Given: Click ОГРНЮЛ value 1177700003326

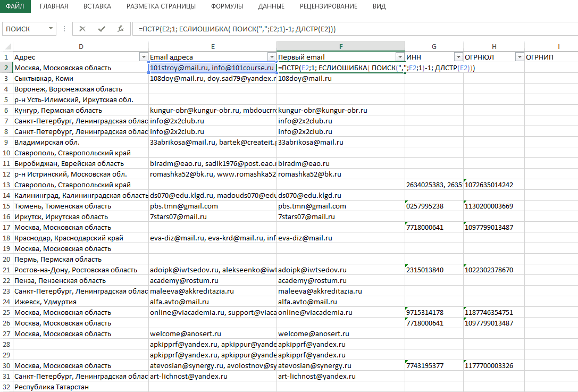Looking at the screenshot, I should coord(494,366).
